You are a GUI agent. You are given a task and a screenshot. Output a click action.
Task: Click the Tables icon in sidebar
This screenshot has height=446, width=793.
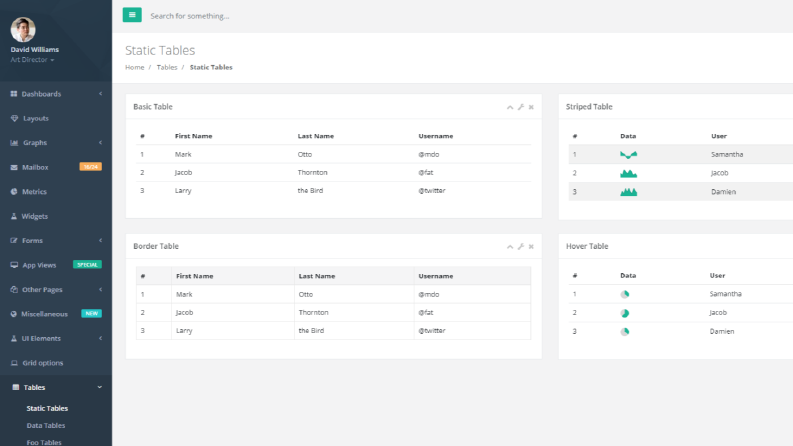[16, 387]
